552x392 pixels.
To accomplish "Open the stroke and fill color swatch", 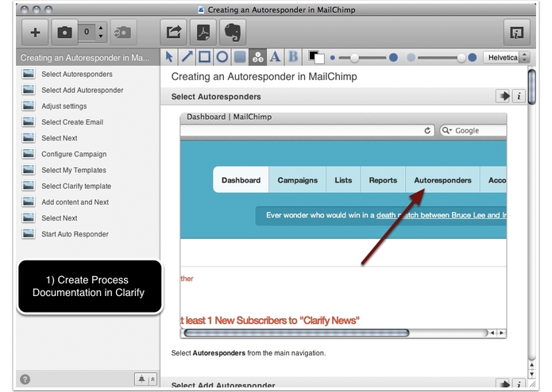I will 316,57.
